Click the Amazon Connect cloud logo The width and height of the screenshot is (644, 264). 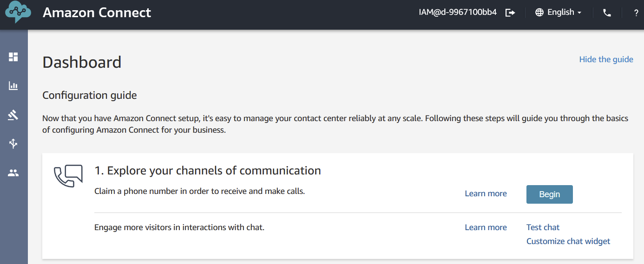coord(18,13)
